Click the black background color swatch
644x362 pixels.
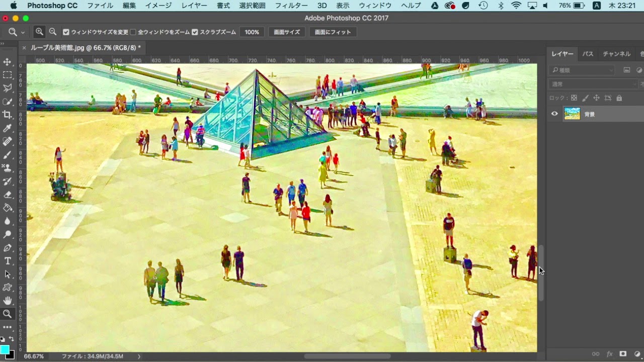tap(11, 355)
